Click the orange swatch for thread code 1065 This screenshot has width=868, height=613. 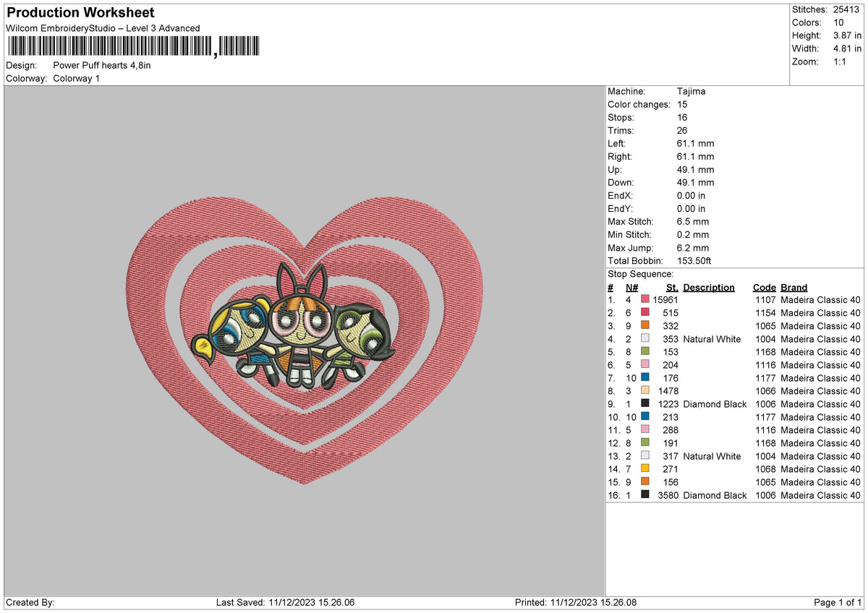tap(644, 325)
